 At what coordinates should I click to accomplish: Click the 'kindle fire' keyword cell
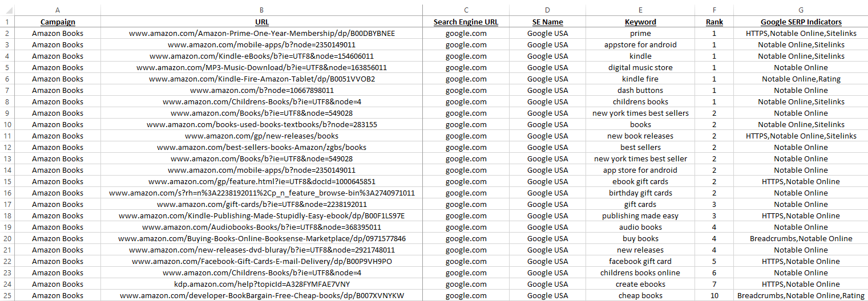[640, 79]
